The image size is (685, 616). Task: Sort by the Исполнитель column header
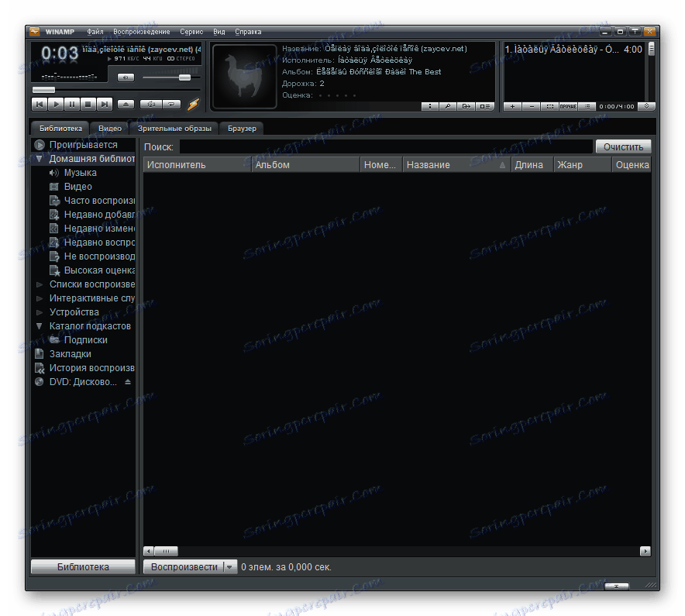[198, 165]
